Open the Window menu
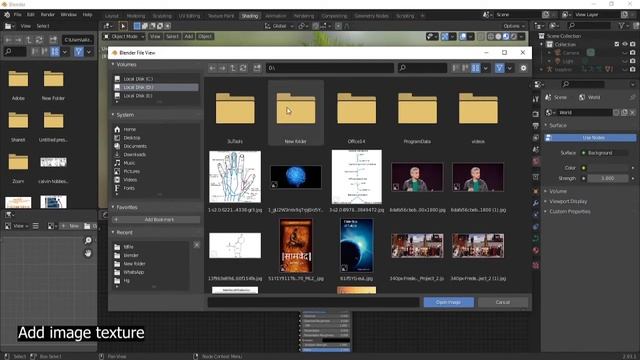 (69, 14)
